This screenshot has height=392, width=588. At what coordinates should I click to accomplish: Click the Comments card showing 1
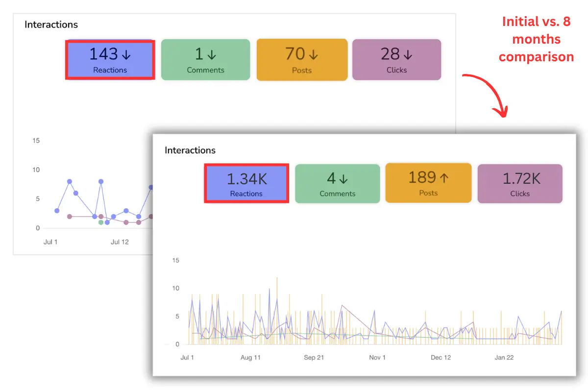tap(205, 59)
